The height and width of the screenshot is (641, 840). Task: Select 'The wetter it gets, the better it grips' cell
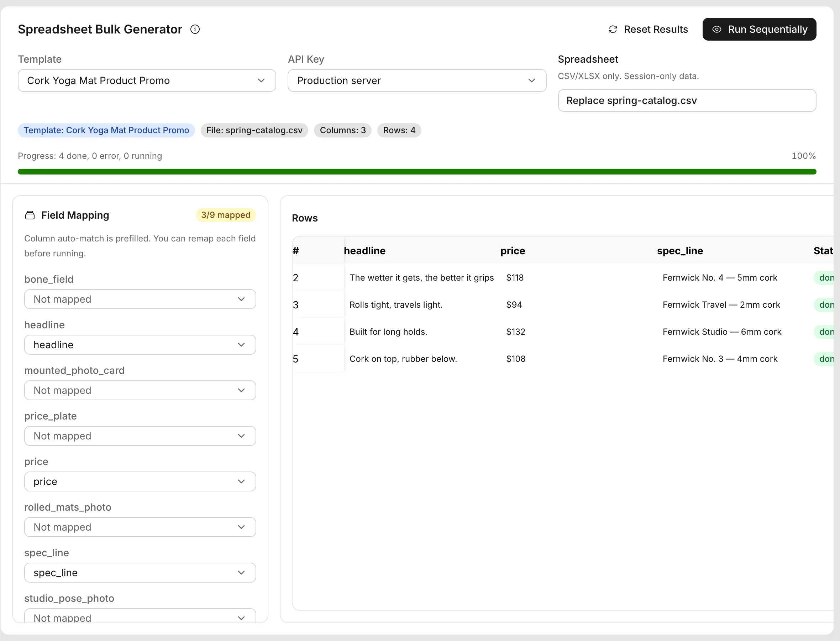(422, 278)
